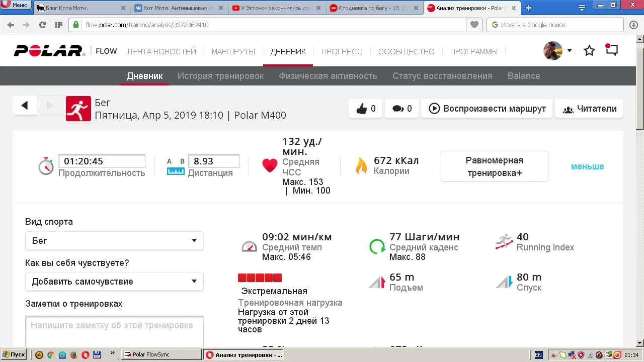Image resolution: width=644 pixels, height=362 pixels.
Task: Open the ДНЕВНИК menu item
Action: click(x=288, y=51)
